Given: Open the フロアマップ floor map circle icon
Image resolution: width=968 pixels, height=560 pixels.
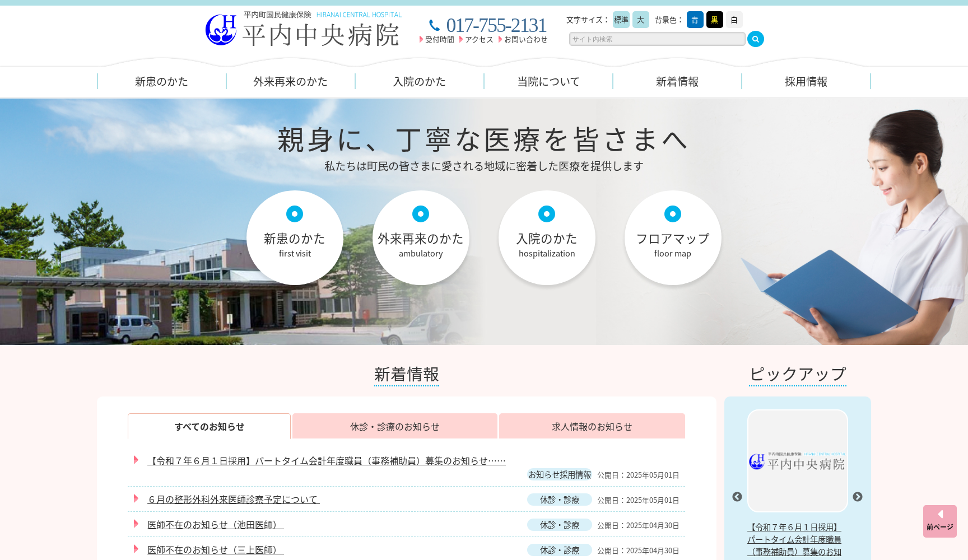Looking at the screenshot, I should pos(672,237).
